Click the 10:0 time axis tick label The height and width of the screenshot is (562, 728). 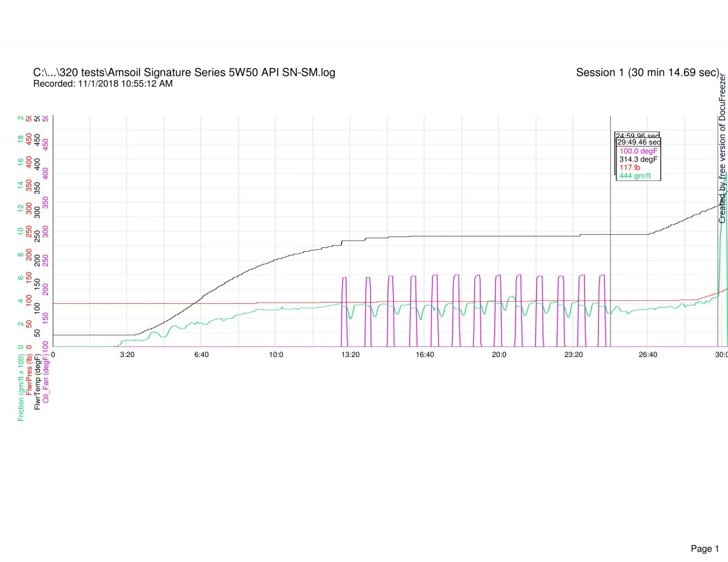click(x=276, y=354)
